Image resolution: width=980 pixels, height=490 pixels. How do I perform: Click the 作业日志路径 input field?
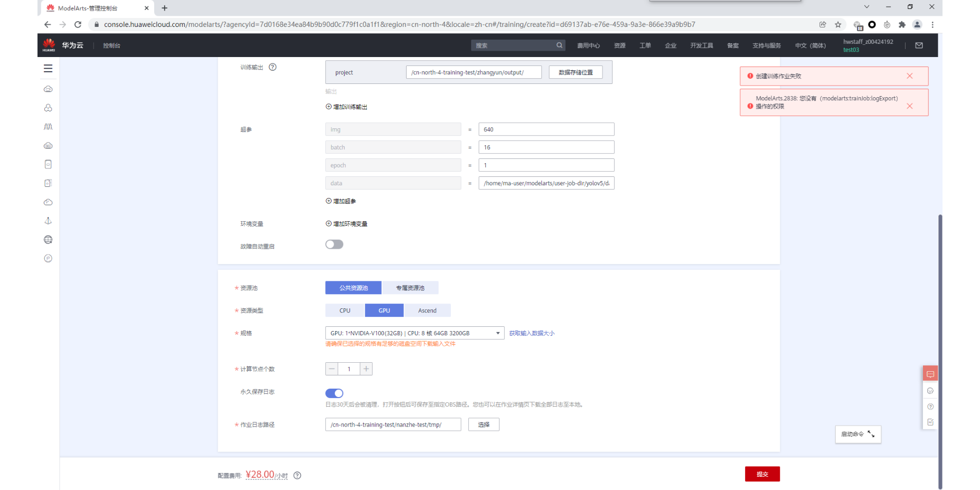click(393, 425)
